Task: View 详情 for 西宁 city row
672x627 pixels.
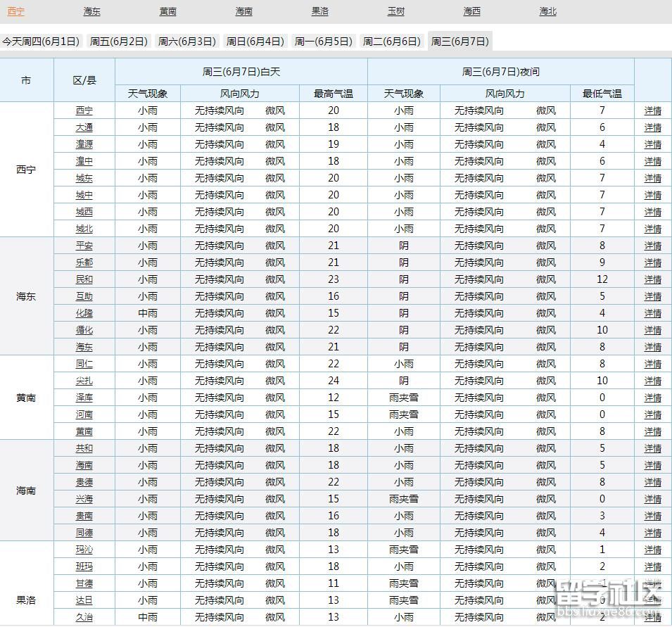Action: coord(652,110)
